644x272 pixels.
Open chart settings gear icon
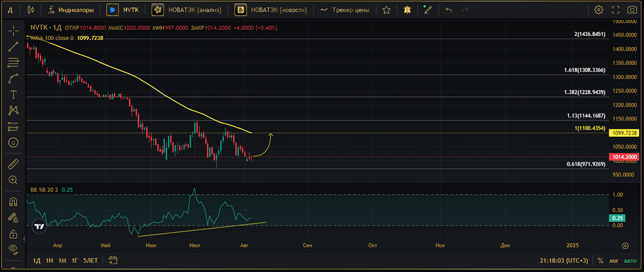pos(599,10)
